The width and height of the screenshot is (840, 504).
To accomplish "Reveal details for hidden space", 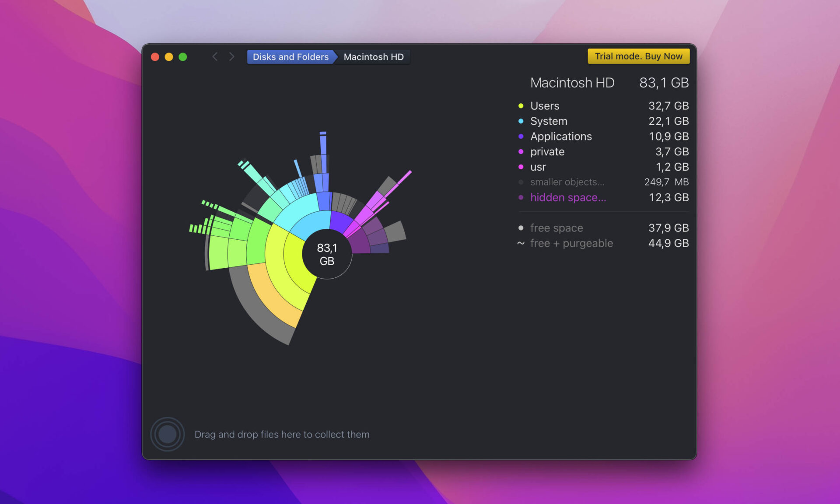I will tap(568, 197).
